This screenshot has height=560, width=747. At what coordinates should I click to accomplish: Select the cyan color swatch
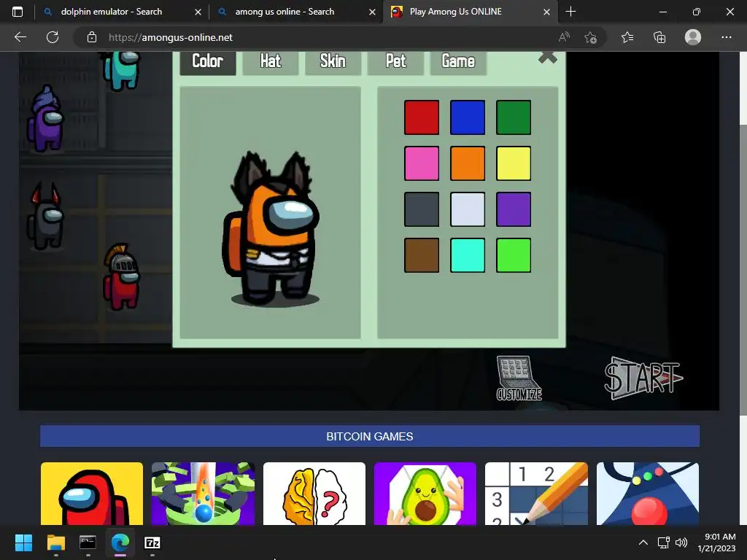pyautogui.click(x=468, y=255)
